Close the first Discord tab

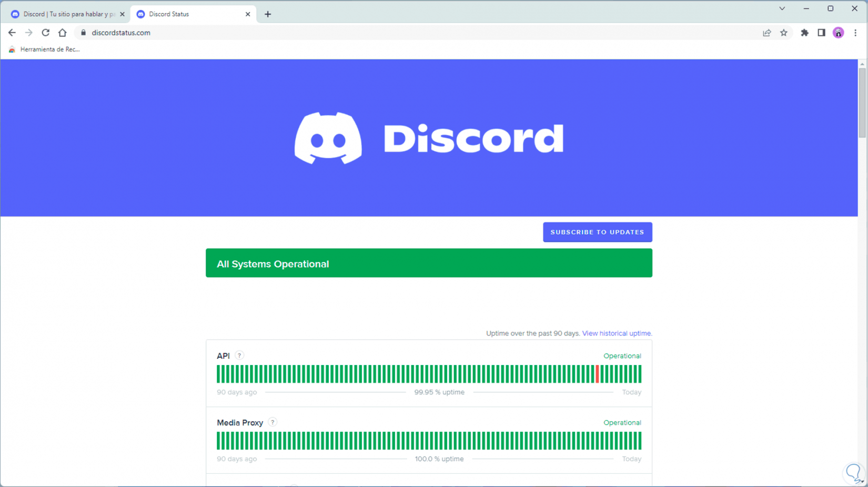pyautogui.click(x=122, y=14)
